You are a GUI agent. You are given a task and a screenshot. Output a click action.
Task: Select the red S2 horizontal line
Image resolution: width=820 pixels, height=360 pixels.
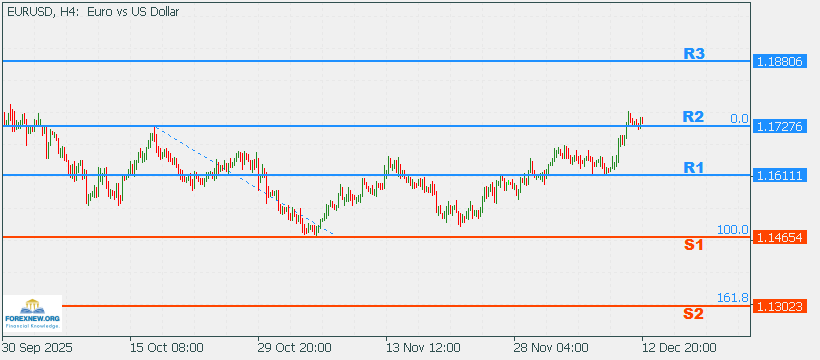(x=406, y=306)
